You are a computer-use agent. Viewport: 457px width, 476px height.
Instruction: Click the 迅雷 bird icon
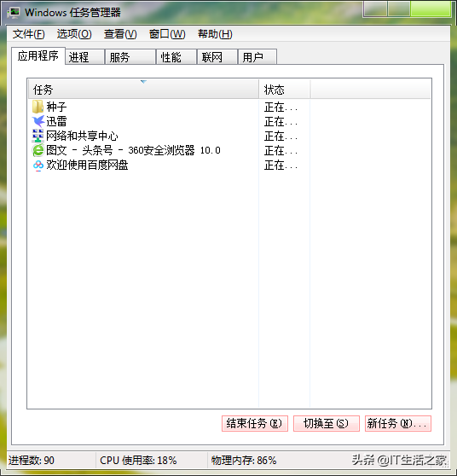pyautogui.click(x=38, y=121)
